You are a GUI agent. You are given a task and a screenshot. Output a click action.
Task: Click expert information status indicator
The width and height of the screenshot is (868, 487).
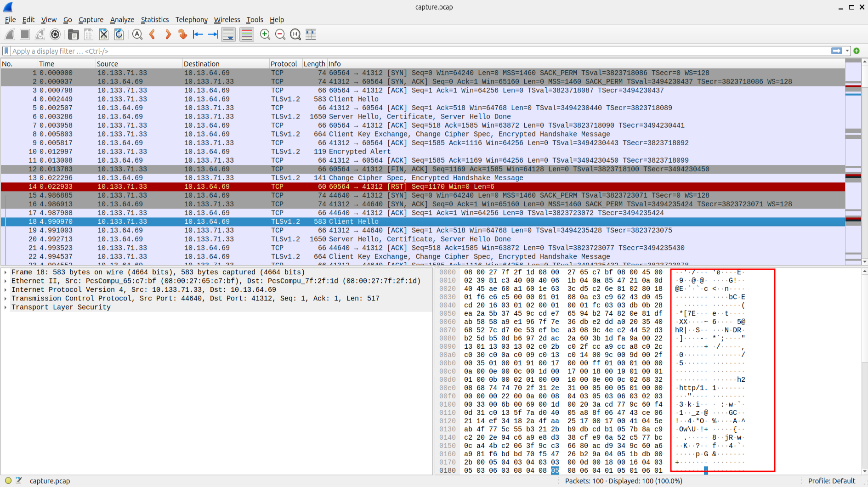tap(8, 481)
